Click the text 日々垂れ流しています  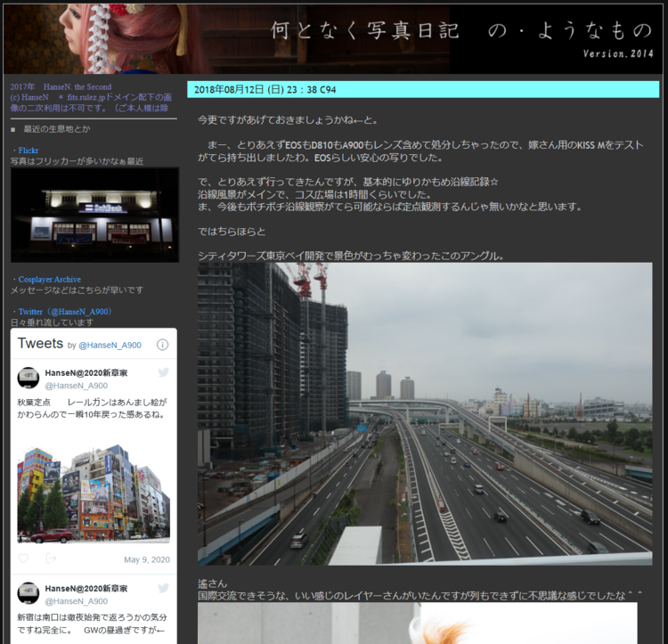[x=52, y=322]
